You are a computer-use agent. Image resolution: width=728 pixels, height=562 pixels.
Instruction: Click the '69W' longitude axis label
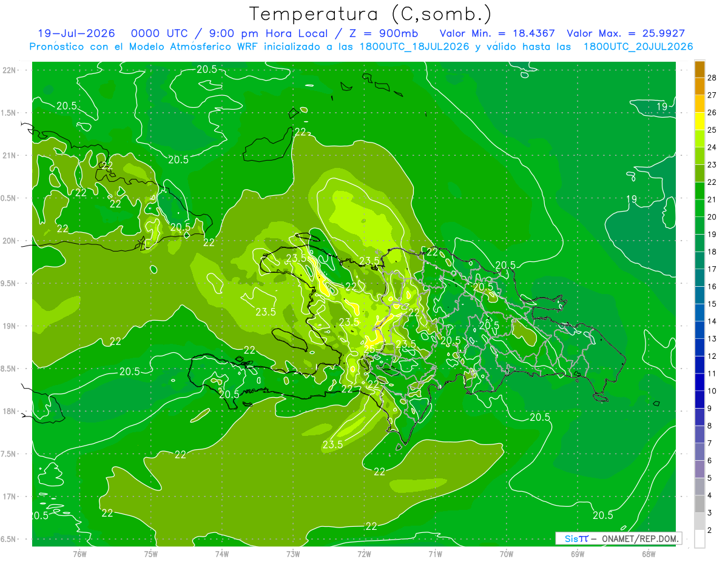[x=578, y=554]
